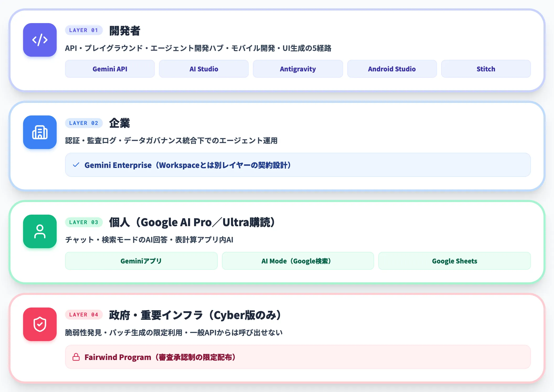The height and width of the screenshot is (392, 554).
Task: Click the Fairwind Program bar
Action: 298,357
